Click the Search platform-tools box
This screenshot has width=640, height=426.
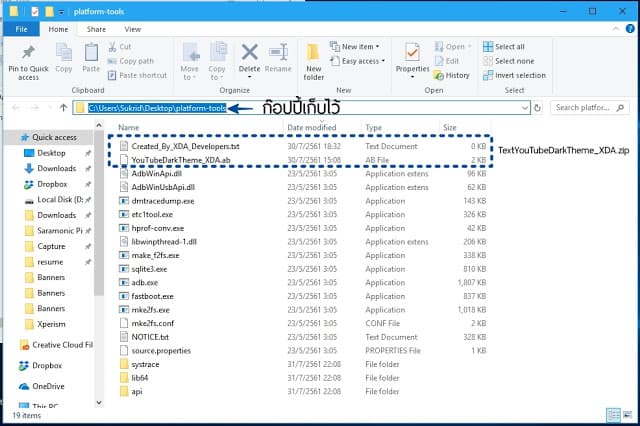(x=589, y=108)
